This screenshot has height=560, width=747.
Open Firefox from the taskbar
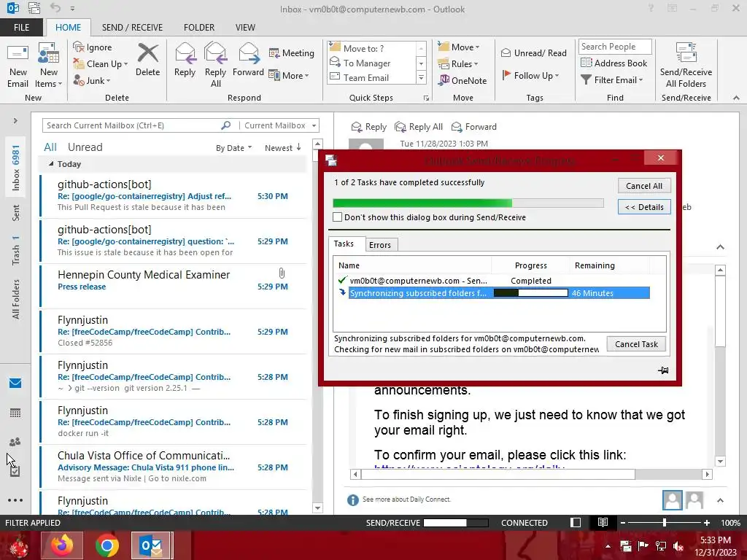[62, 545]
